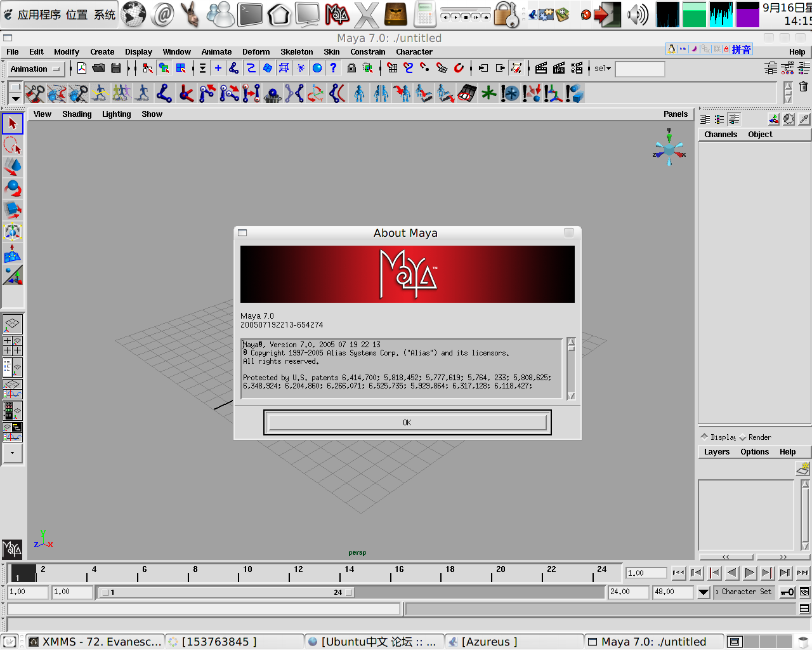Open the Character Set dropdown arrow
812x650 pixels.
704,592
